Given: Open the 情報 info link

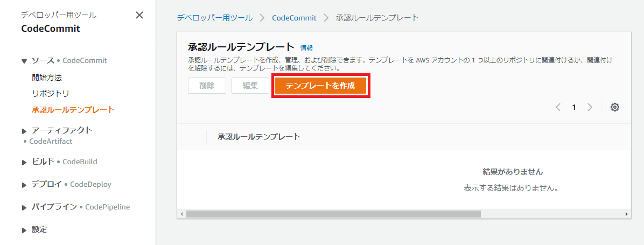Looking at the screenshot, I should point(306,48).
